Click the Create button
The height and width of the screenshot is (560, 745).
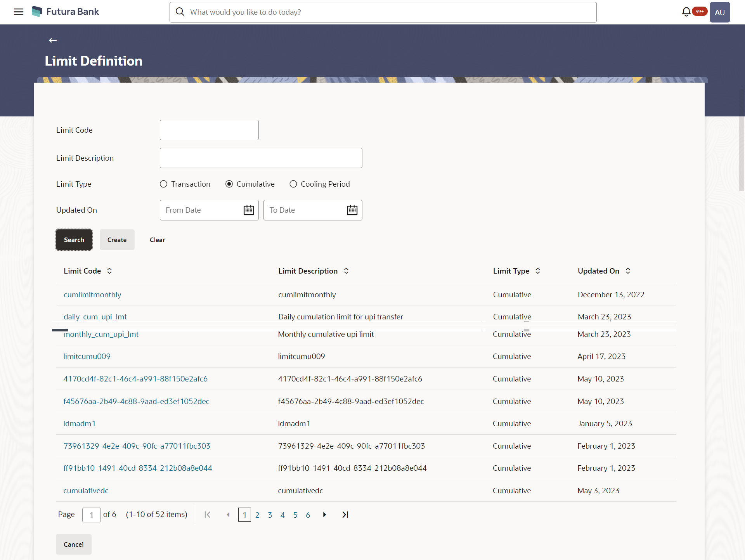tap(117, 240)
